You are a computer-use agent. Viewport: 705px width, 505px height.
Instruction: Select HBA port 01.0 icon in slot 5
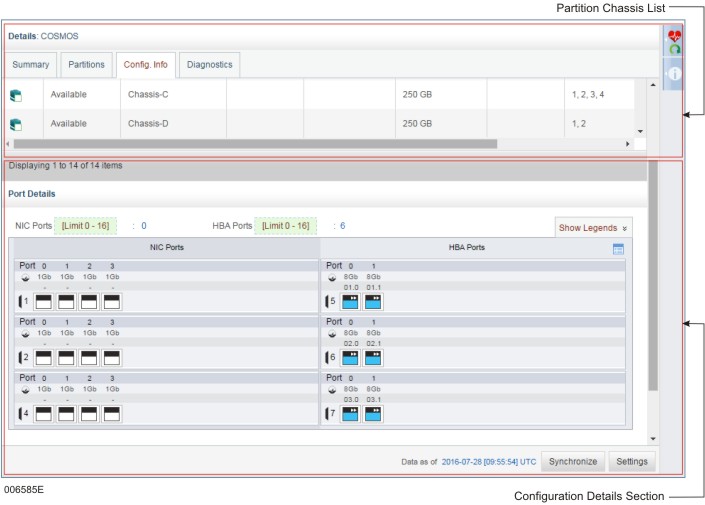click(351, 300)
